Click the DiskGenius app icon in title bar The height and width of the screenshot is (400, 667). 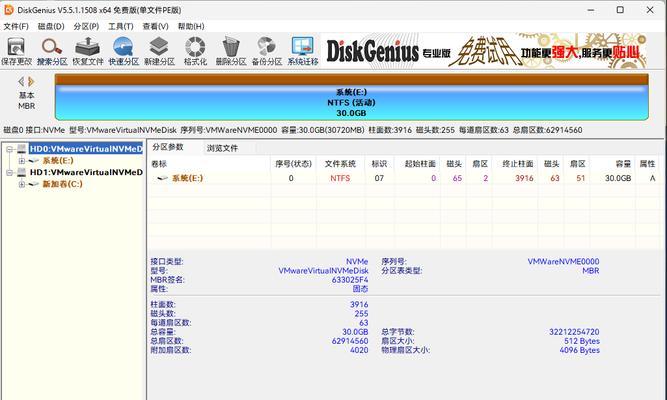point(9,10)
